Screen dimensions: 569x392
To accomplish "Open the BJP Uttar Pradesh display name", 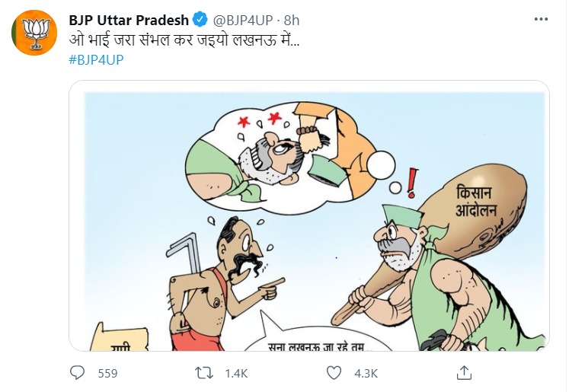I will (129, 21).
